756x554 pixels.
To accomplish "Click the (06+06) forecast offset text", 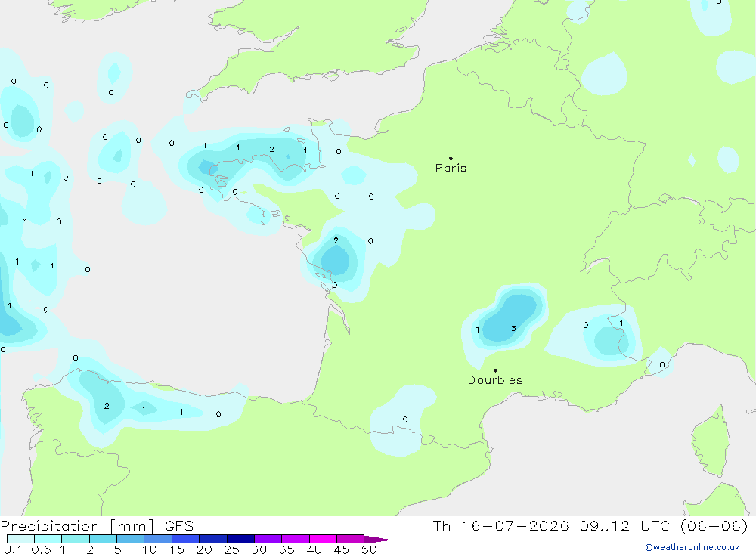I will click(x=714, y=525).
